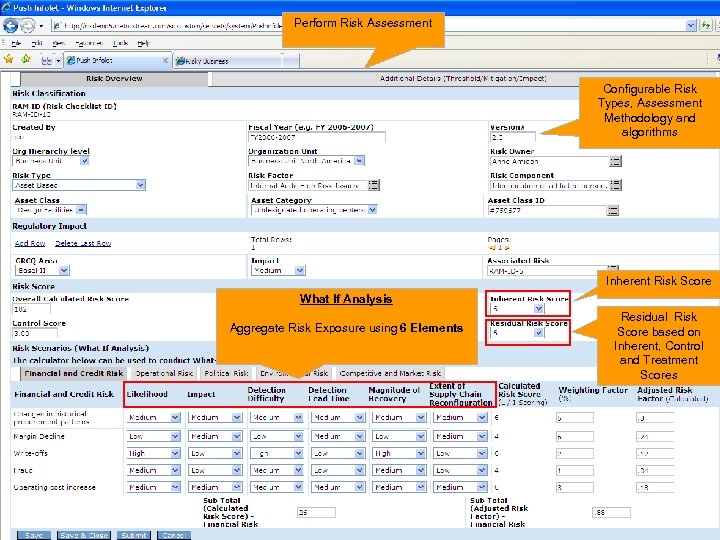This screenshot has height=540, width=720.
Task: Expand the regulatory Impact dropdown
Action: 300,270
